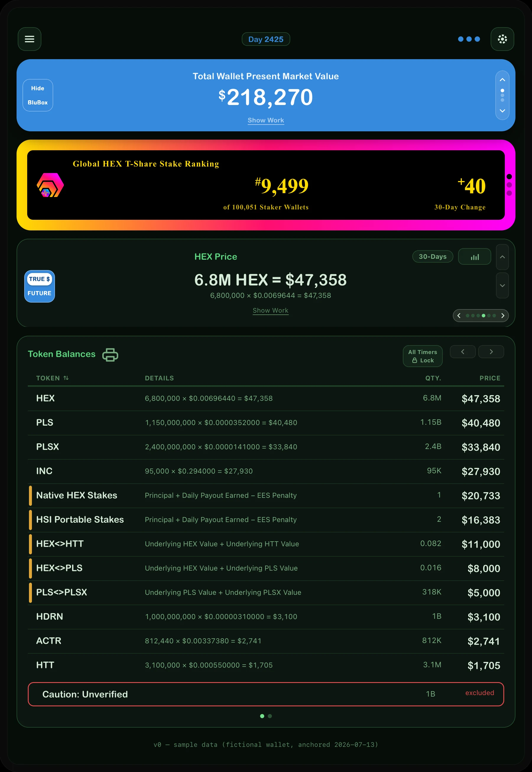
Task: Click the HEX Price panel up chevron
Action: (x=502, y=257)
